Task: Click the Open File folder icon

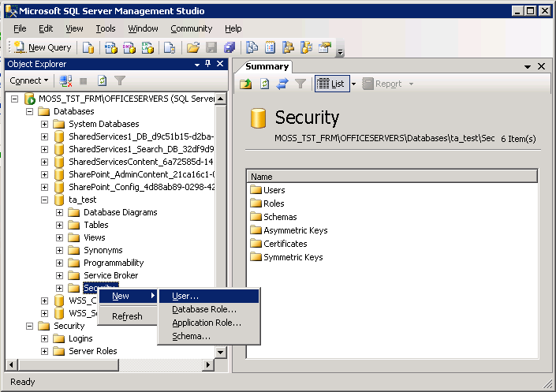Action: [193, 47]
